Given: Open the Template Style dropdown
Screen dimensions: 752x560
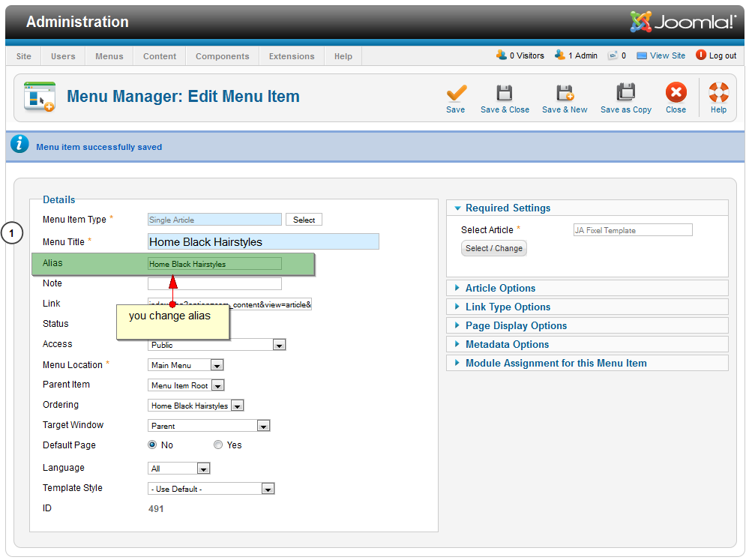Looking at the screenshot, I should click(x=211, y=489).
